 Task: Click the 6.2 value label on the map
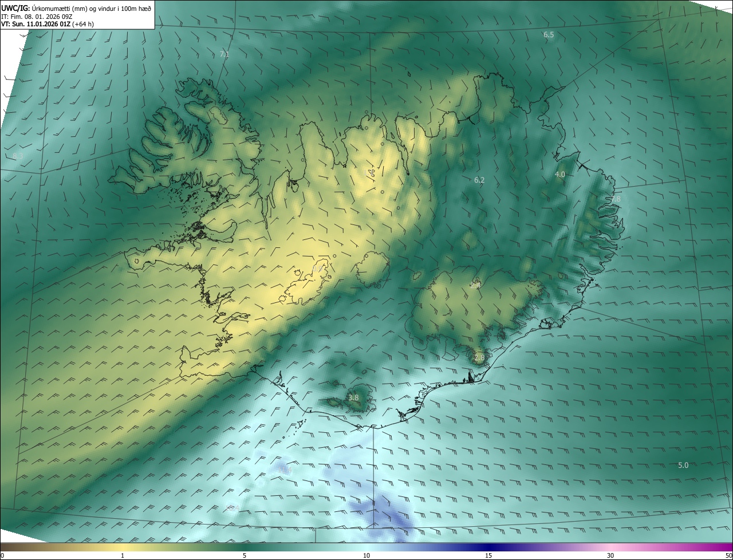pos(479,180)
